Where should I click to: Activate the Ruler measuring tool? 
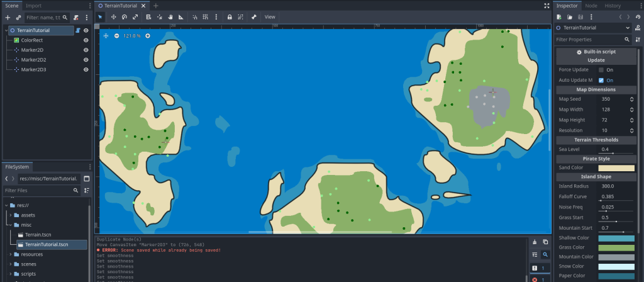point(180,17)
